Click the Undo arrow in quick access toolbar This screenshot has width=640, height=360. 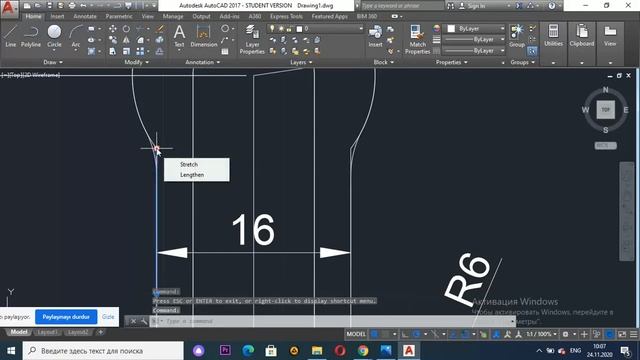pyautogui.click(x=83, y=6)
